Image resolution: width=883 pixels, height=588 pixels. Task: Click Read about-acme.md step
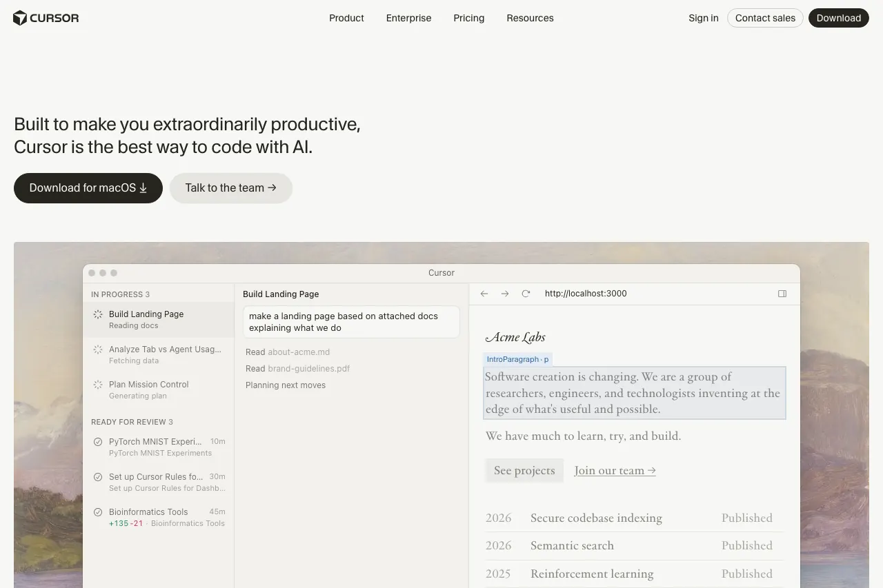coord(288,352)
